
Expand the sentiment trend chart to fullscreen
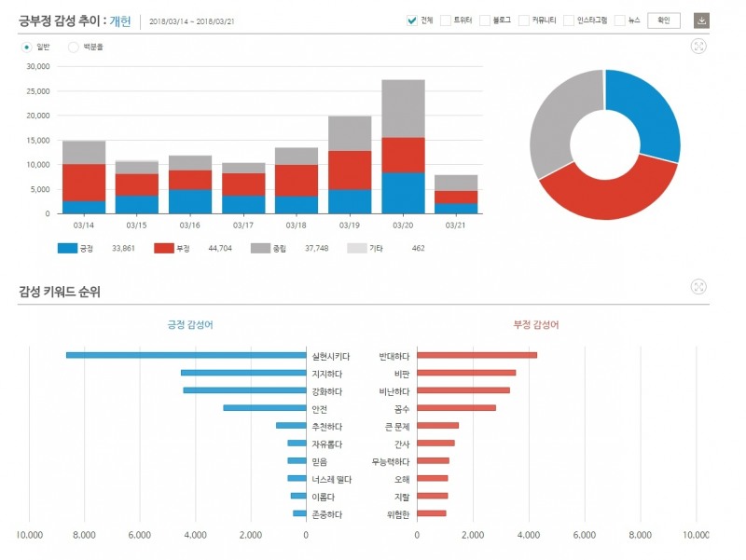[698, 46]
